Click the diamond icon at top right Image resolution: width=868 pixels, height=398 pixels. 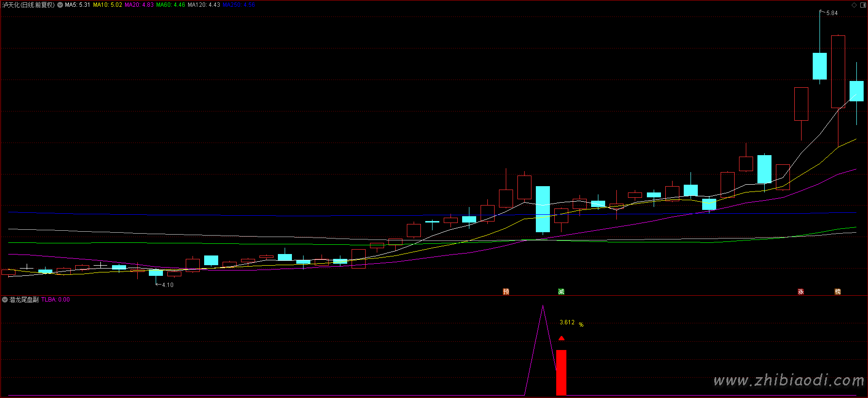854,5
